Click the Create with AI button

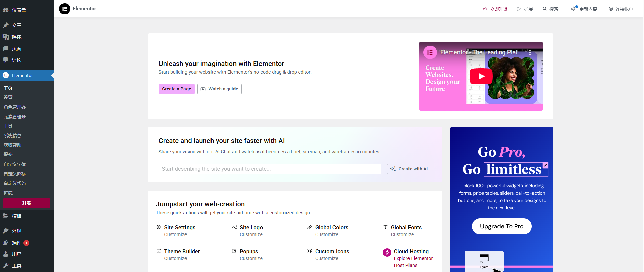409,169
